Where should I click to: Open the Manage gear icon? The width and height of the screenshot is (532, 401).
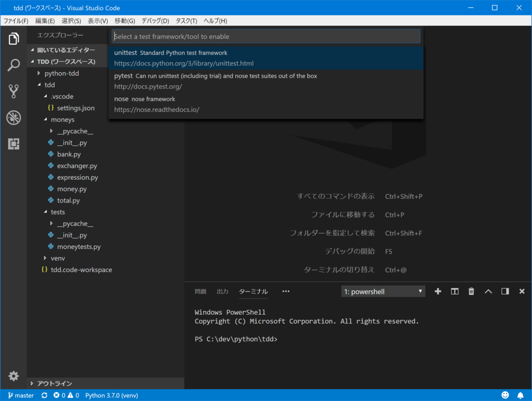pyautogui.click(x=14, y=376)
